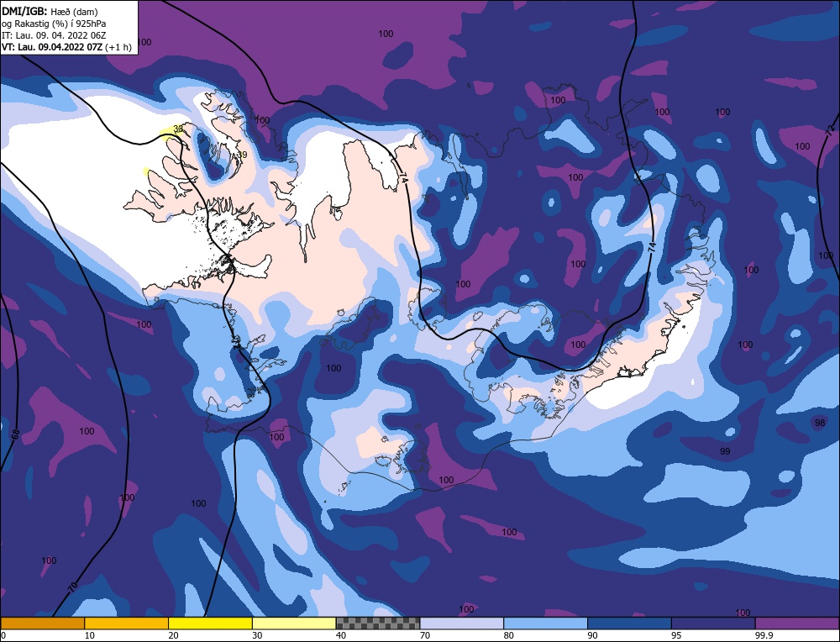Select the purple above-99.9 legend swatch

coord(797,623)
